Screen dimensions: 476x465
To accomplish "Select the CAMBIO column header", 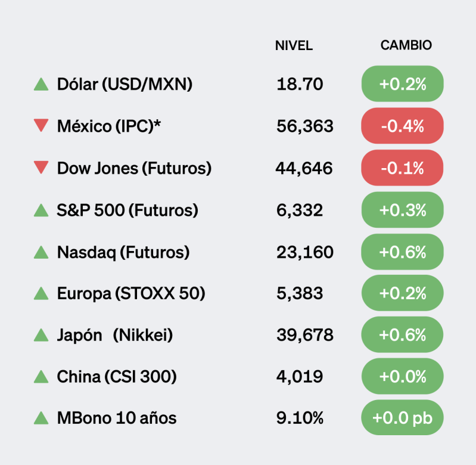I will coord(406,45).
